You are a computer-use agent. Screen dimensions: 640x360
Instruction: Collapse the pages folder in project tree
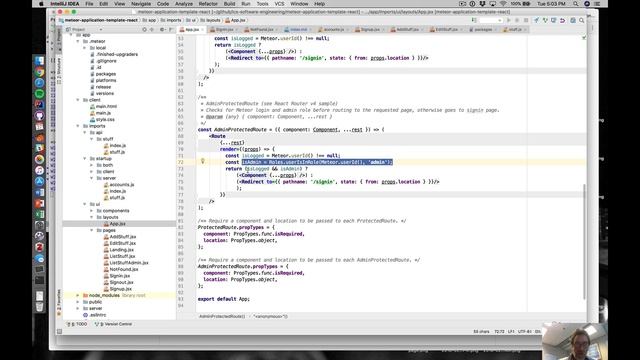pyautogui.click(x=92, y=230)
